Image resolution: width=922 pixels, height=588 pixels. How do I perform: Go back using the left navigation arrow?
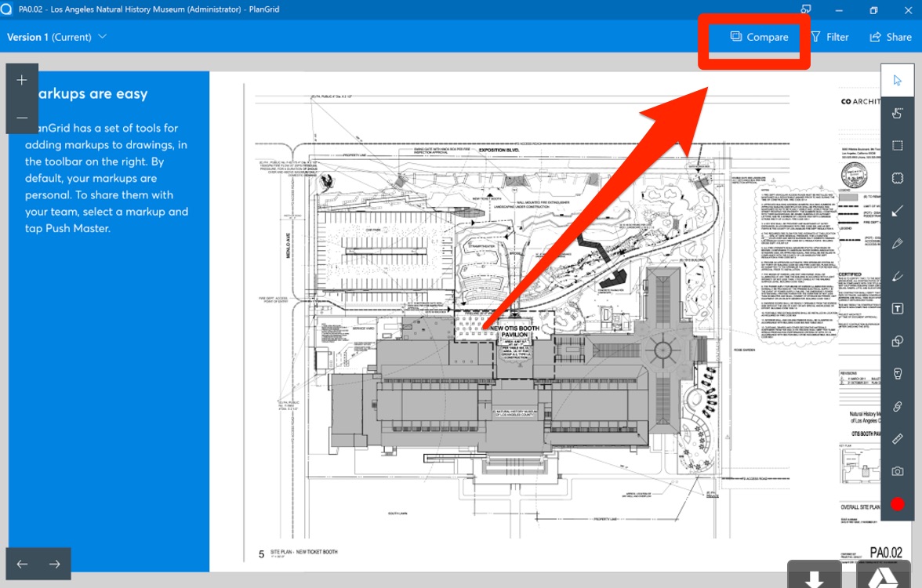point(20,563)
